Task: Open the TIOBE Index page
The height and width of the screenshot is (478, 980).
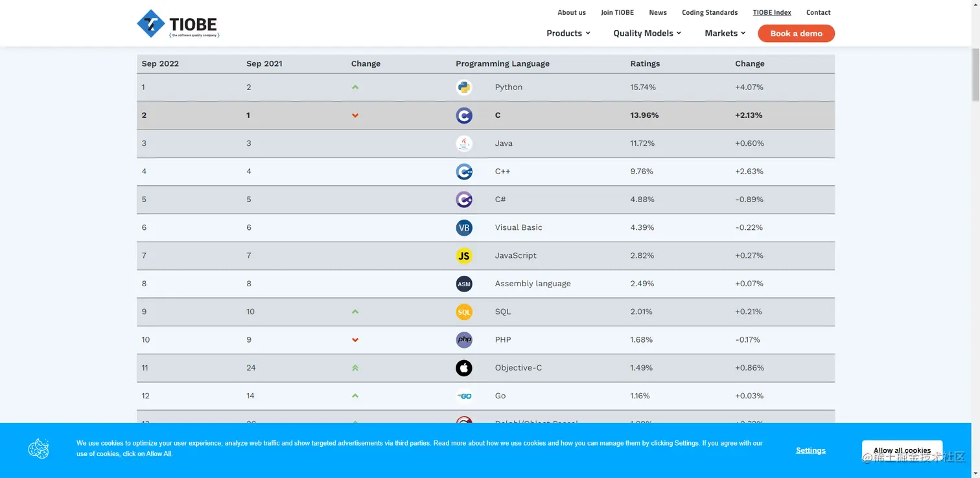Action: coord(772,12)
